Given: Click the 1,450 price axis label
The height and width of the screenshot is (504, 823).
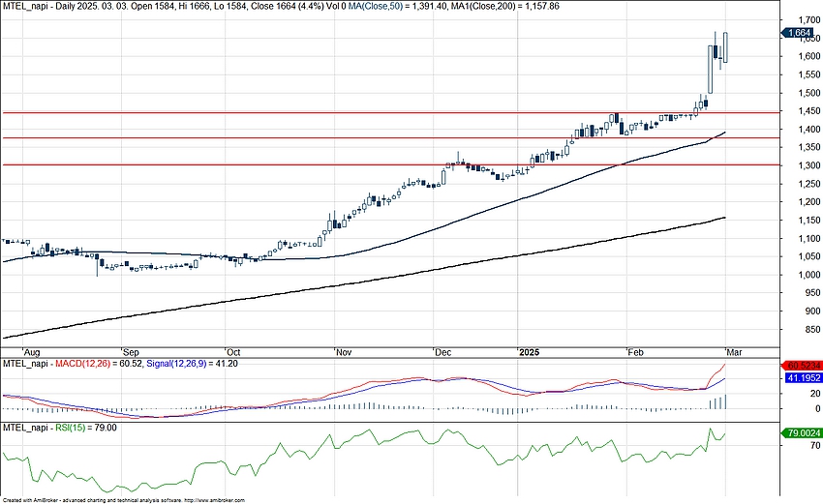Looking at the screenshot, I should pos(808,110).
